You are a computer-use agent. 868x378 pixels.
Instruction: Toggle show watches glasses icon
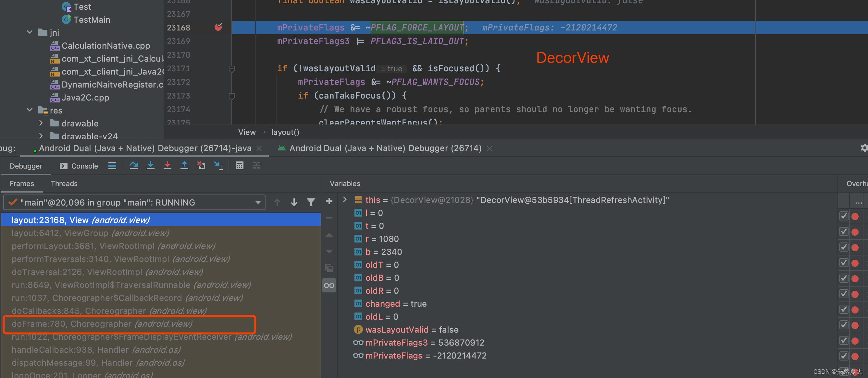click(329, 285)
